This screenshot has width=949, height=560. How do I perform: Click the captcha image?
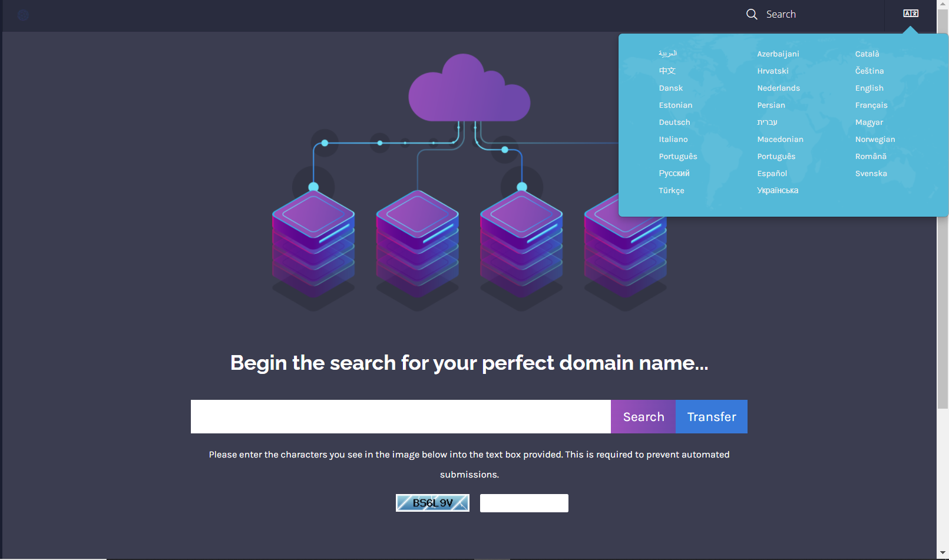pyautogui.click(x=432, y=503)
